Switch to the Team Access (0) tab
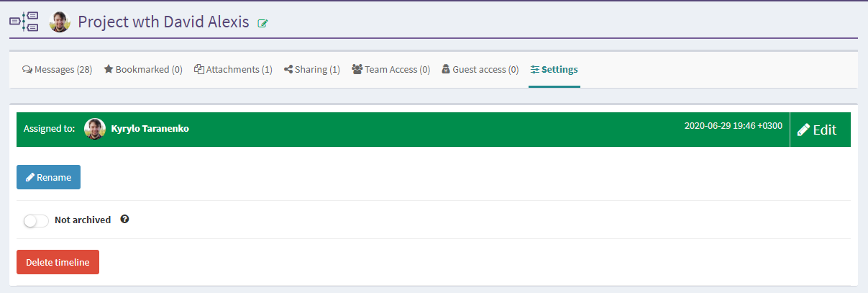The height and width of the screenshot is (293, 868). (x=391, y=70)
